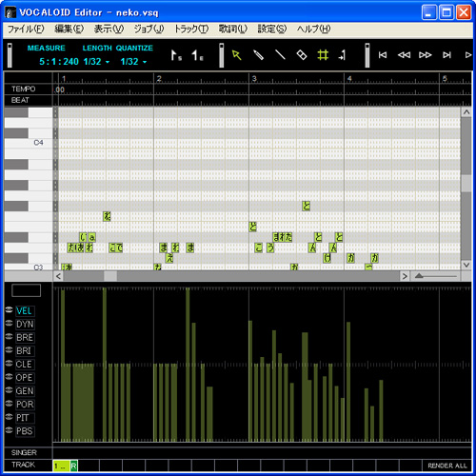Fast forward playback position
Image resolution: width=476 pixels, height=476 pixels.
coord(426,55)
